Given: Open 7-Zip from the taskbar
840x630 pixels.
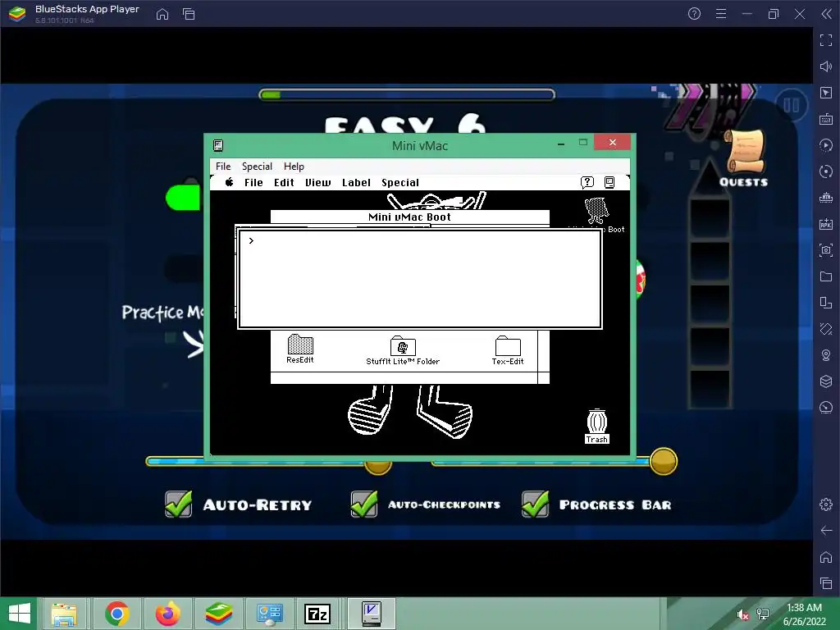Looking at the screenshot, I should pyautogui.click(x=317, y=614).
